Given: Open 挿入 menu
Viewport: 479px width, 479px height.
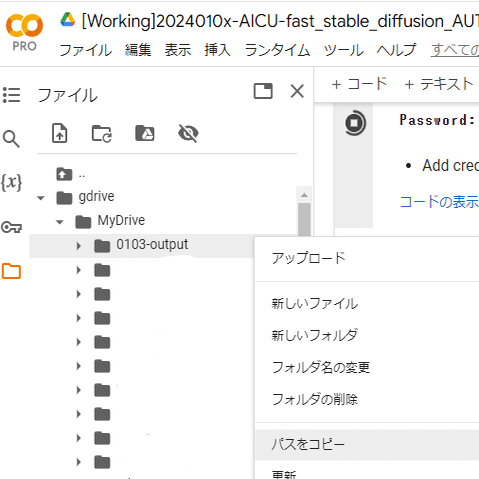Looking at the screenshot, I should tap(217, 50).
